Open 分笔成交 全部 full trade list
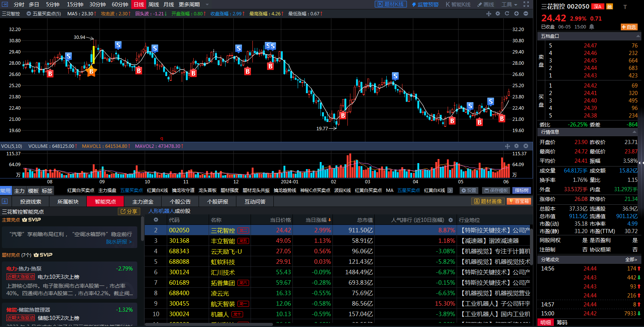 click(x=631, y=260)
